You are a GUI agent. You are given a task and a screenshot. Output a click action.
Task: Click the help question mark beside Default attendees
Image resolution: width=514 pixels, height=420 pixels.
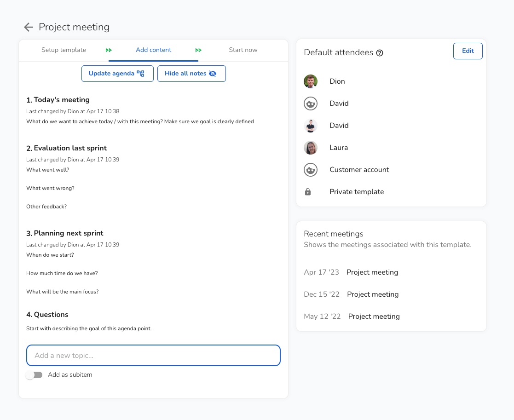click(380, 53)
